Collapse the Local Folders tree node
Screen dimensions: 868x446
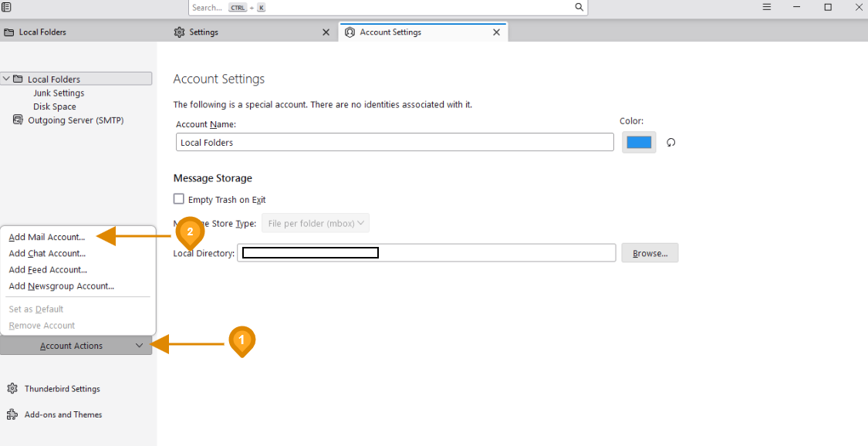click(x=6, y=79)
